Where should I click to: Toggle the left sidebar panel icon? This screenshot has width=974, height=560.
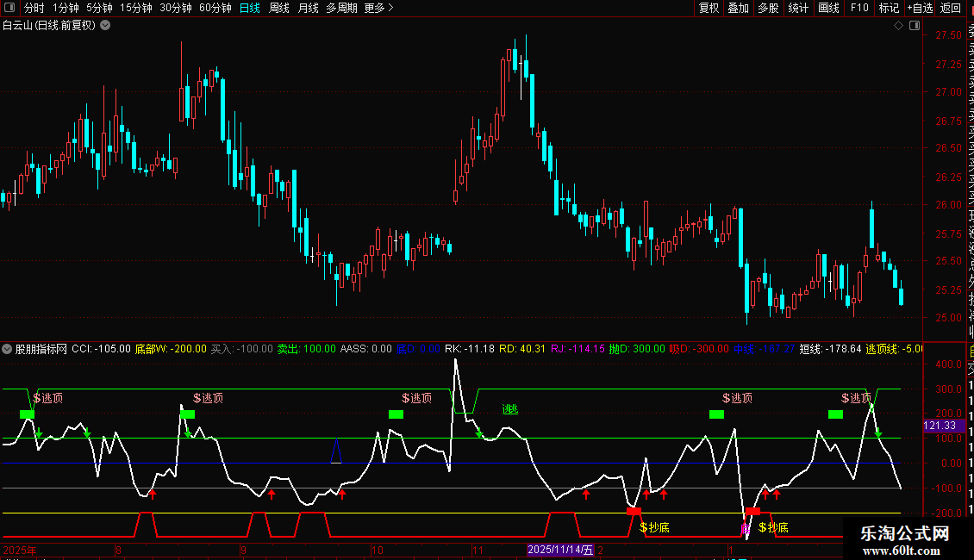9,8
